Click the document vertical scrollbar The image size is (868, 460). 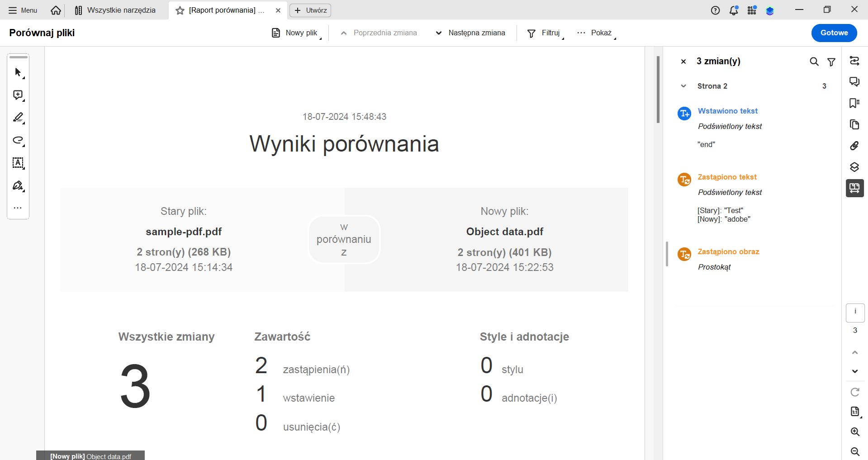658,89
